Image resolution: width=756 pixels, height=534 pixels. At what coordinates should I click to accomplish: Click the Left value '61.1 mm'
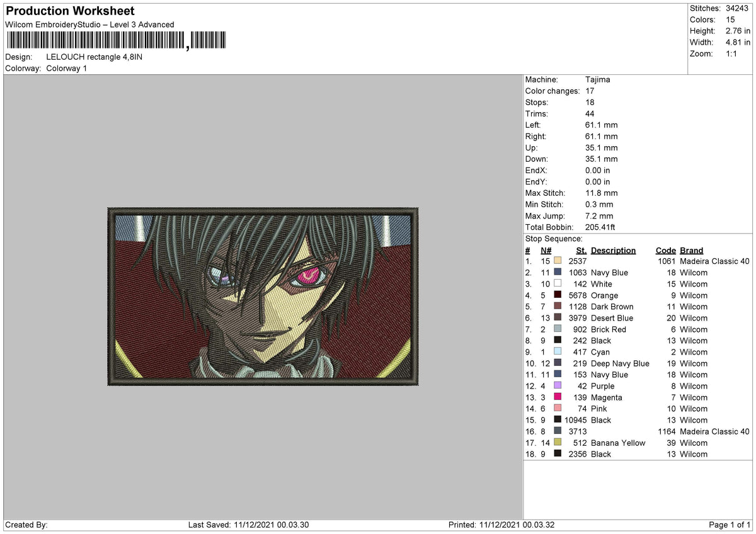[x=601, y=125]
